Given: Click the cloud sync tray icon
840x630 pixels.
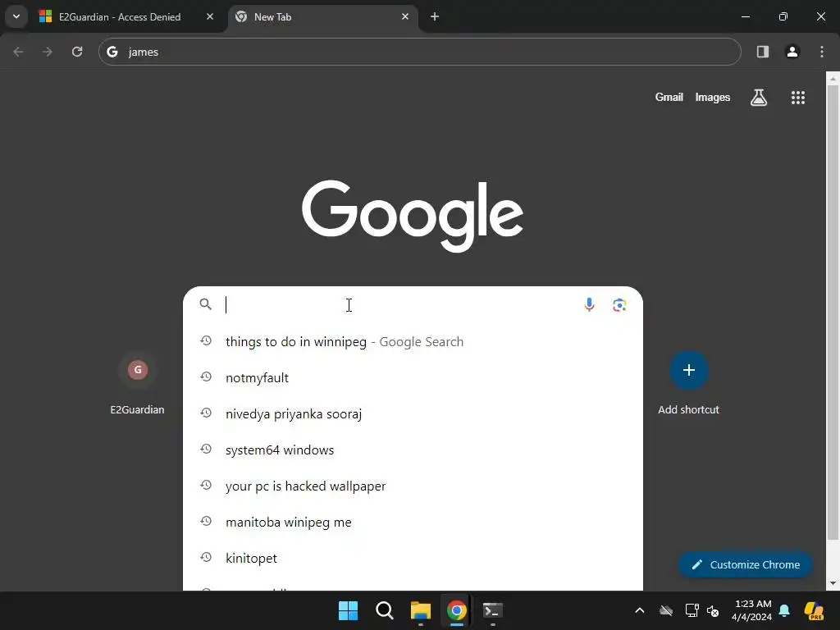Looking at the screenshot, I should [x=666, y=610].
